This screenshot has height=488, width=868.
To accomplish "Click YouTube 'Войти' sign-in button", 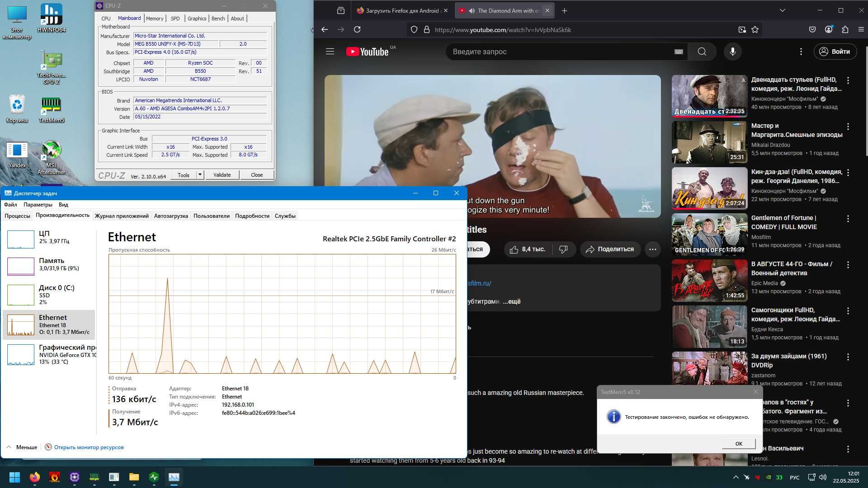I will point(835,52).
